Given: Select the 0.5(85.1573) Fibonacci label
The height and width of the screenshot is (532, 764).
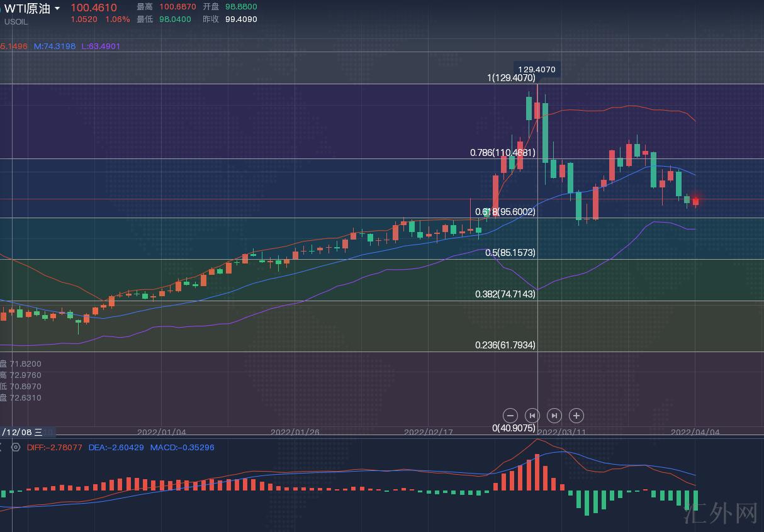Looking at the screenshot, I should tap(510, 252).
